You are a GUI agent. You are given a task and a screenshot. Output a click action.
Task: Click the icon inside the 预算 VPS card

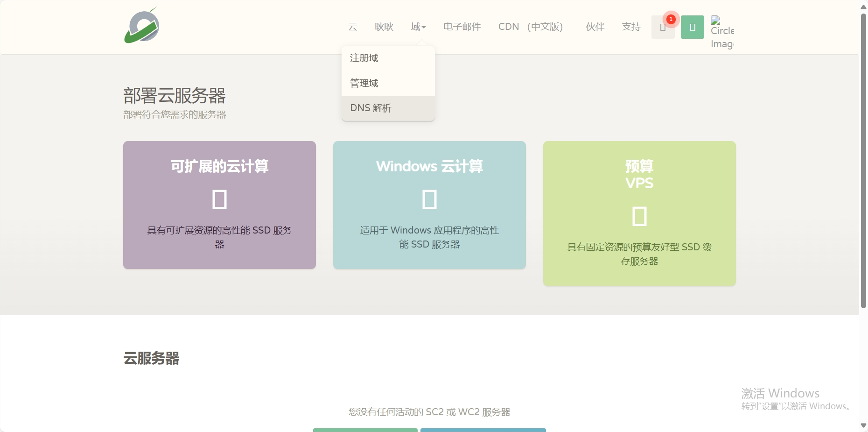tap(640, 215)
